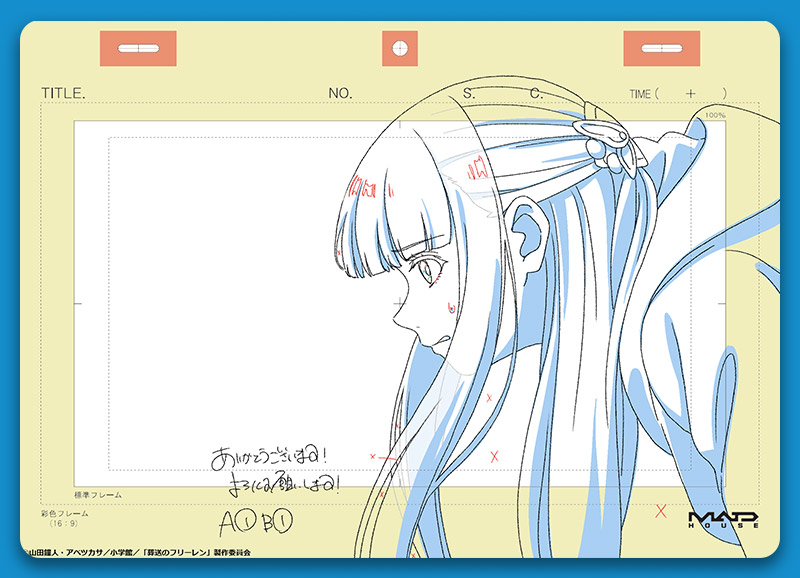Viewport: 800px width, 578px height.
Task: Click the plus sign in the TIME field
Action: pyautogui.click(x=690, y=93)
